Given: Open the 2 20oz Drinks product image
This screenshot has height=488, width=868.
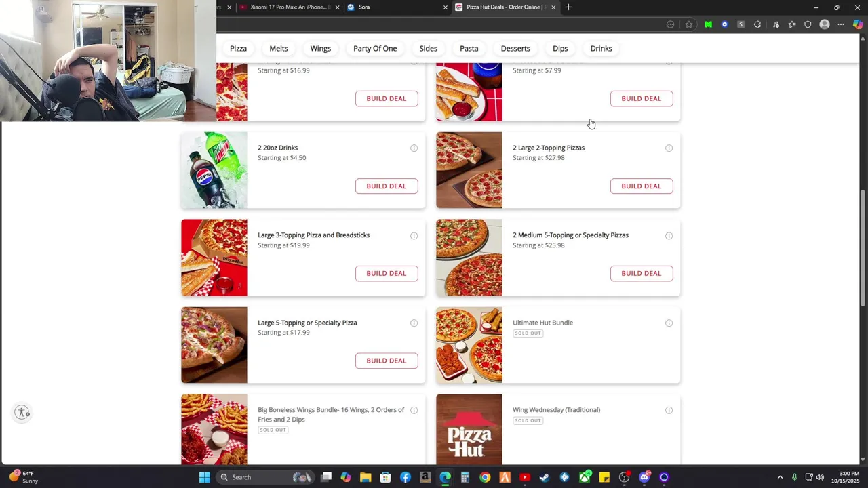Looking at the screenshot, I should tap(214, 170).
